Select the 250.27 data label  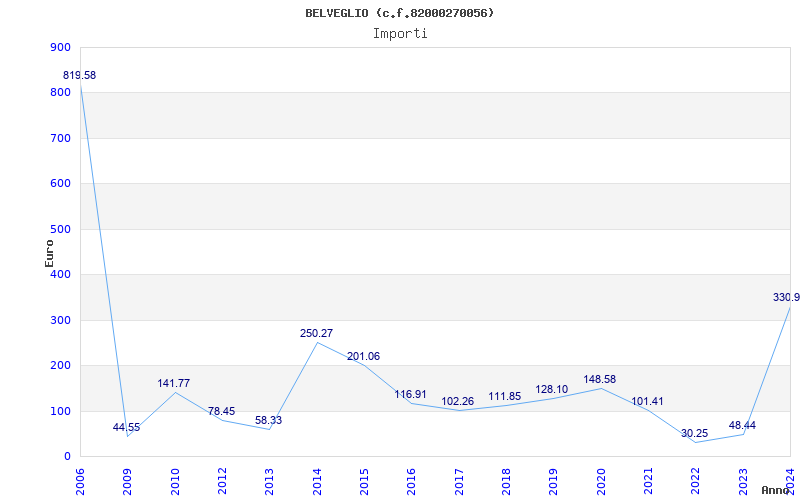(x=316, y=333)
